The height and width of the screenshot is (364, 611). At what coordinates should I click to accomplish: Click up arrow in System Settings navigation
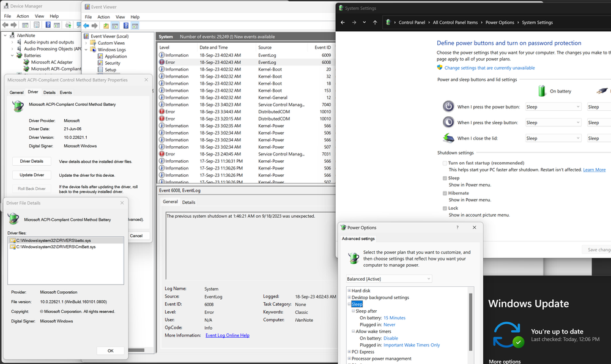pyautogui.click(x=375, y=23)
